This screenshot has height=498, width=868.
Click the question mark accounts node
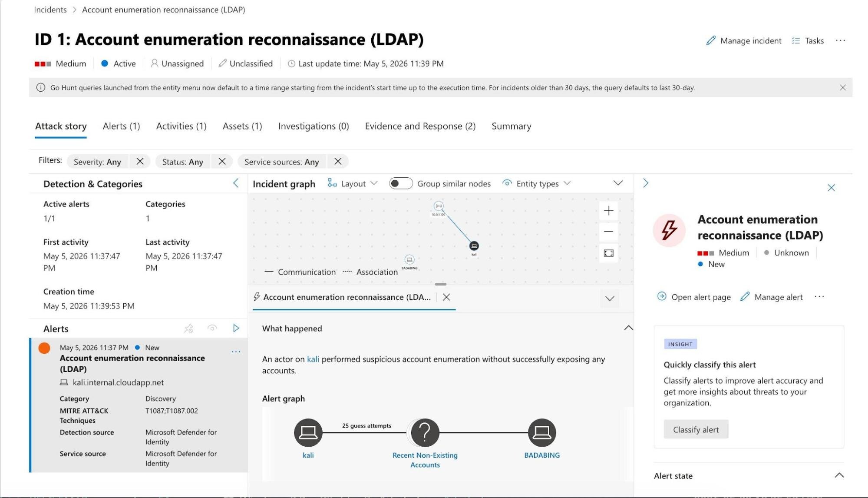[425, 432]
